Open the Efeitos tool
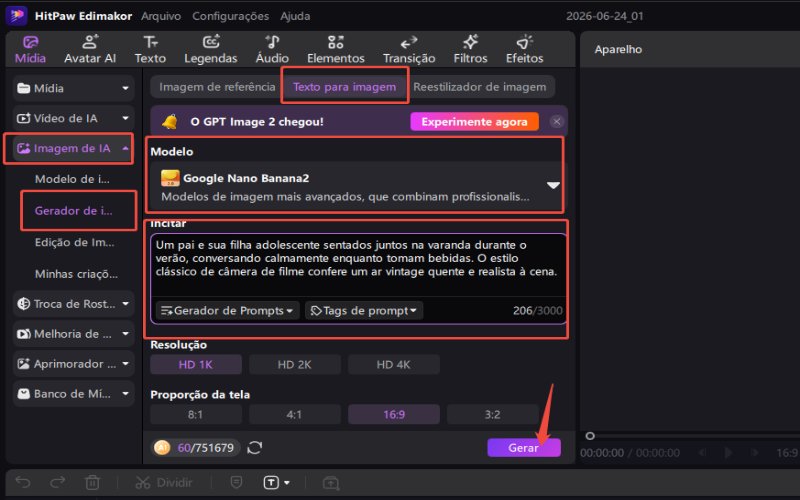 tap(524, 49)
